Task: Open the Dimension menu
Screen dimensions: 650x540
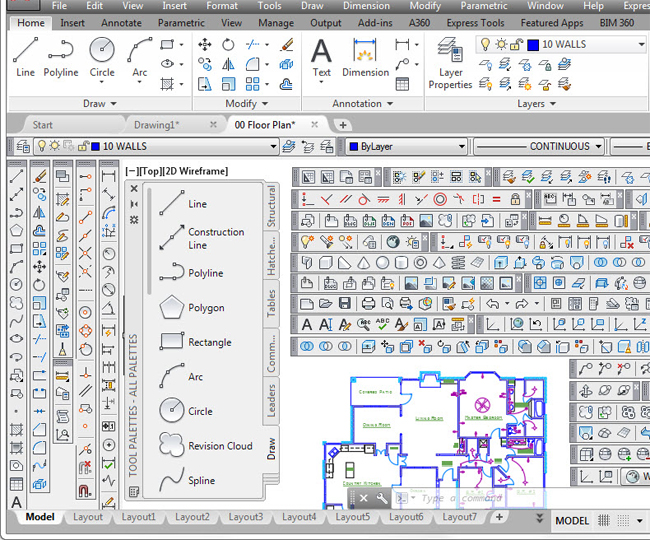Action: coord(366,6)
